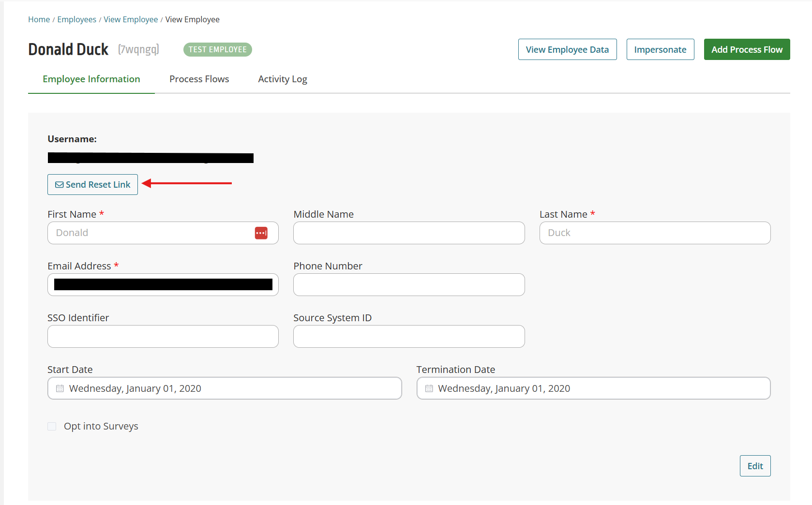The height and width of the screenshot is (505, 812).
Task: Click the password manager icon in First Name
Action: click(x=261, y=233)
